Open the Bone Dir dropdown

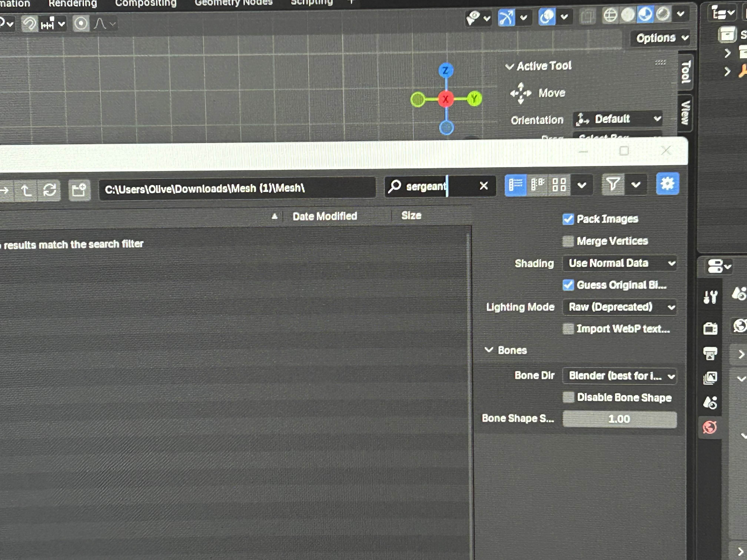(x=620, y=376)
